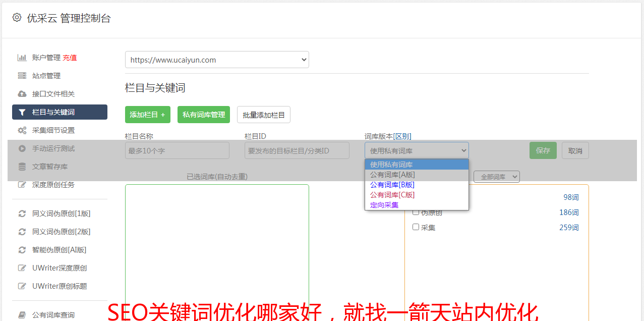Tick the 采集 word library checkbox
The height and width of the screenshot is (321, 644).
pyautogui.click(x=416, y=227)
